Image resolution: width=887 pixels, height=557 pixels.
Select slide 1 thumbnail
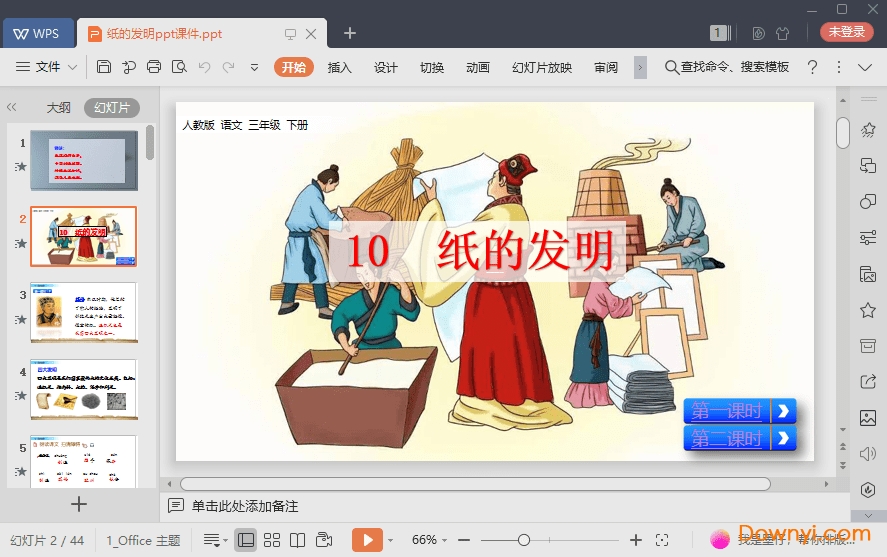click(x=84, y=160)
